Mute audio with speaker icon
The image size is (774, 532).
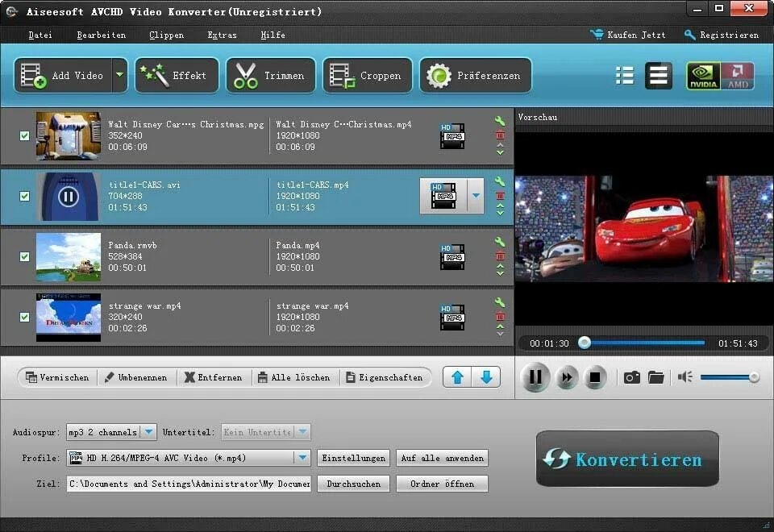point(685,377)
